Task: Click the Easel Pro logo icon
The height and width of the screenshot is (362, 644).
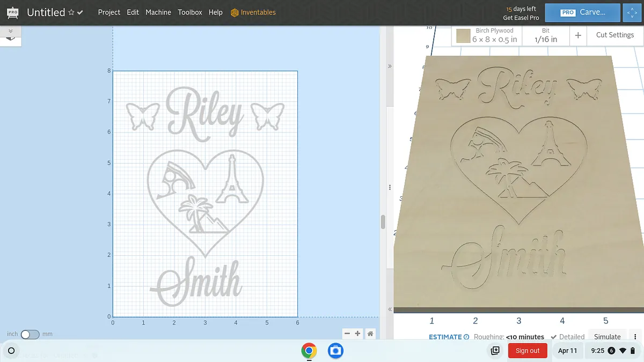Action: (11, 12)
